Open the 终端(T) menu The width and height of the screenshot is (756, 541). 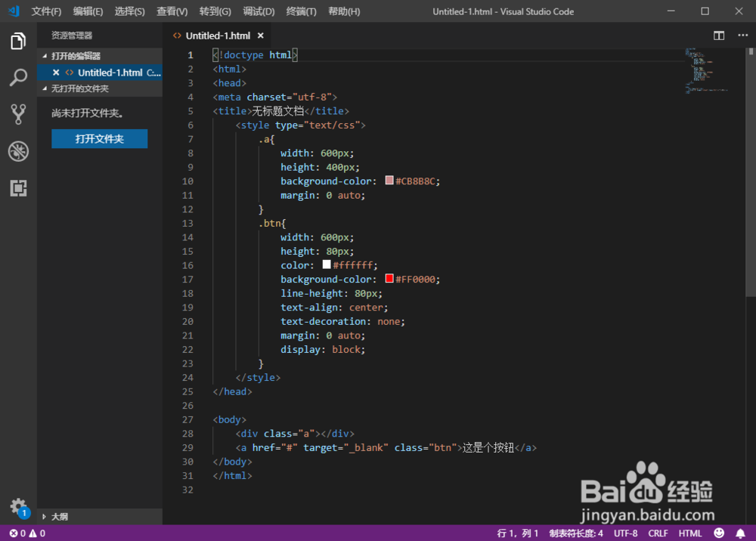coord(302,11)
